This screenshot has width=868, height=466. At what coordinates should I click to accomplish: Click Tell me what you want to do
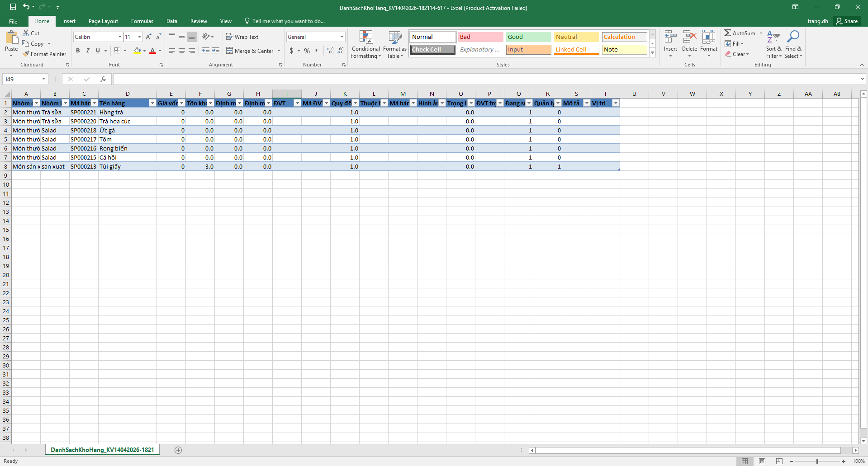285,21
